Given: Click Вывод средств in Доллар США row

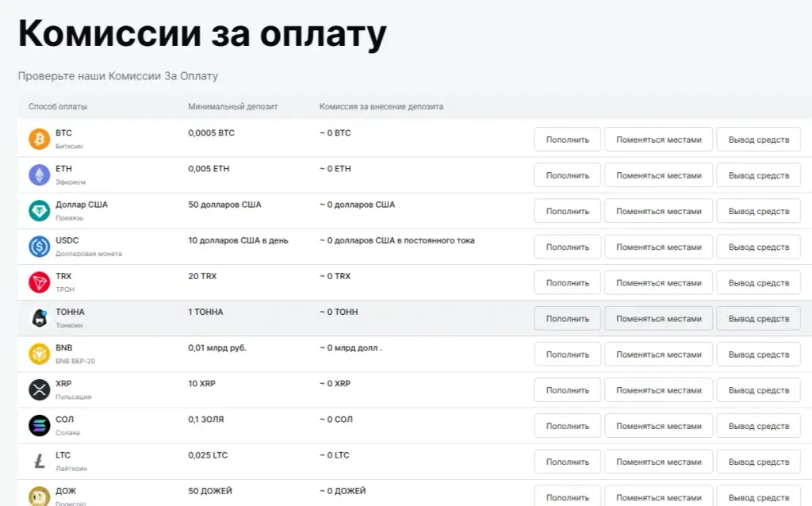Looking at the screenshot, I should tap(759, 211).
